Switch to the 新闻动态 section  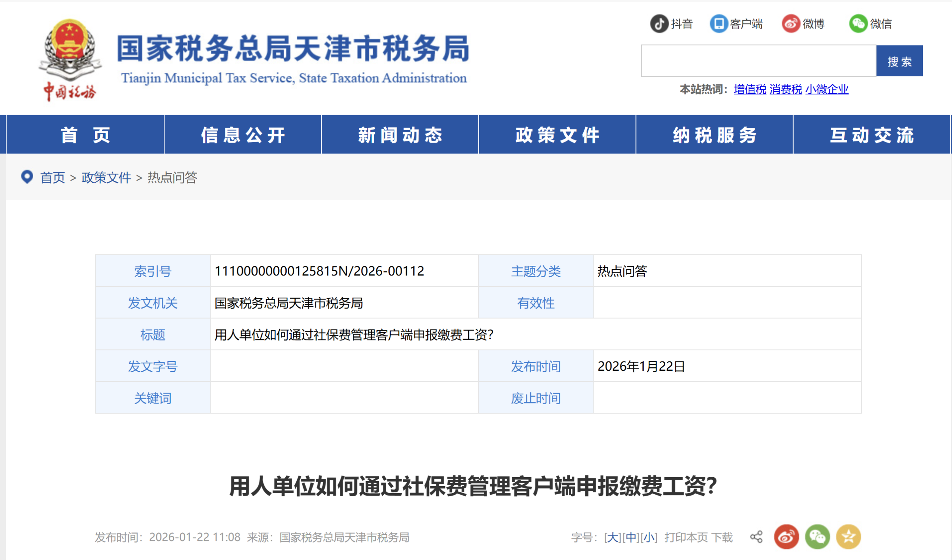pyautogui.click(x=400, y=134)
